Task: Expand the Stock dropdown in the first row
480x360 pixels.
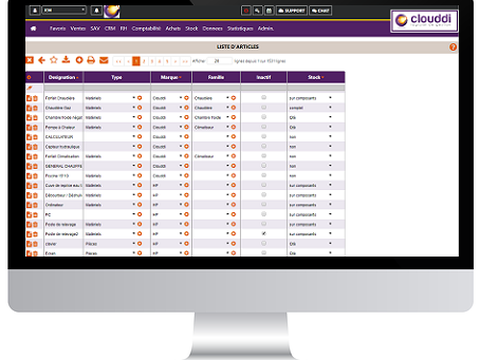Action: coord(330,98)
